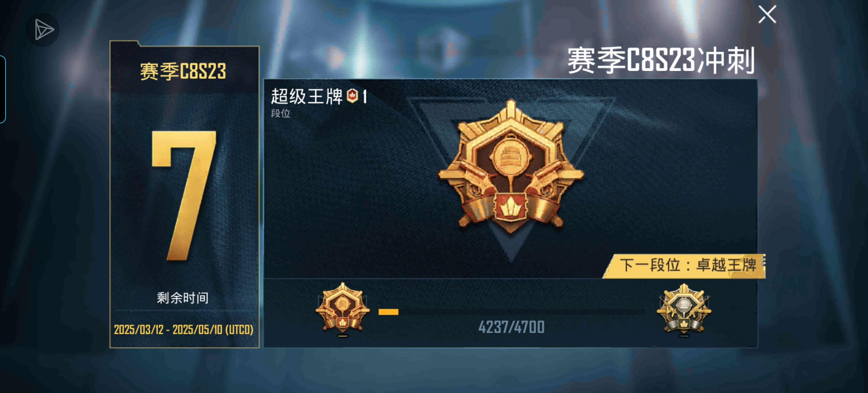Tap the 4237/4700 points text
This screenshot has height=393, width=868.
[511, 327]
